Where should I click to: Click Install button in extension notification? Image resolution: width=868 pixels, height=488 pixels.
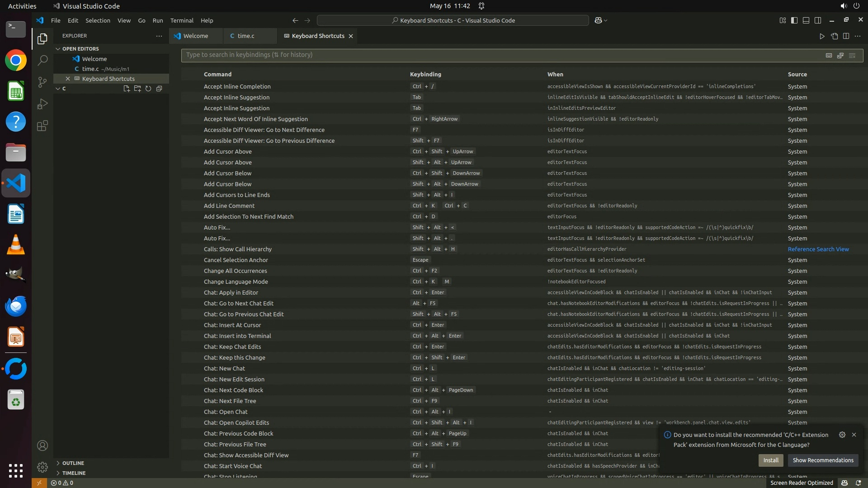771,460
